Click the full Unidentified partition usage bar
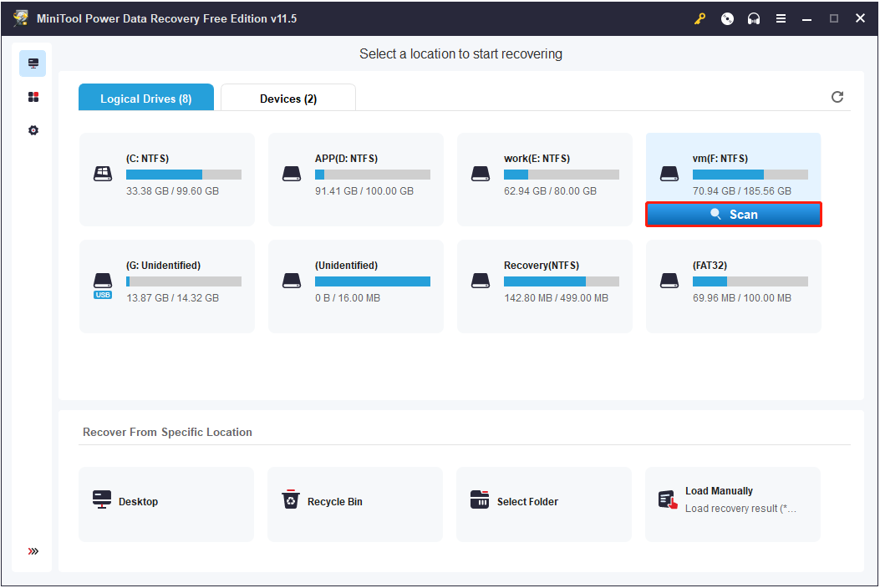880x588 pixels. (373, 281)
